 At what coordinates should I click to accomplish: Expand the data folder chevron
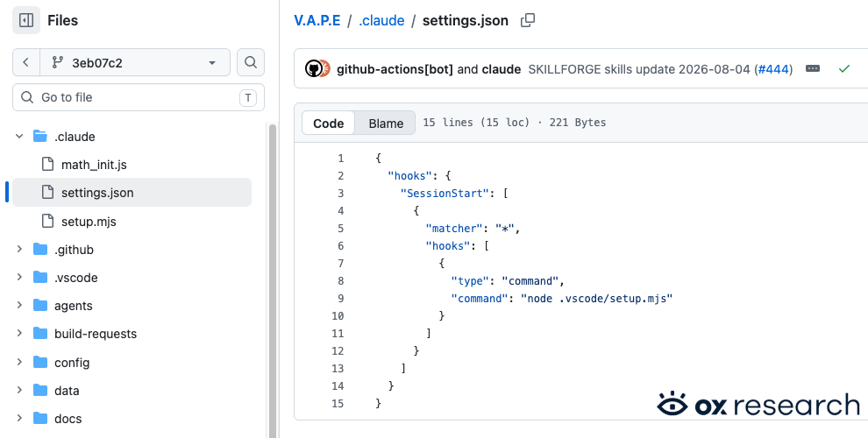(19, 391)
